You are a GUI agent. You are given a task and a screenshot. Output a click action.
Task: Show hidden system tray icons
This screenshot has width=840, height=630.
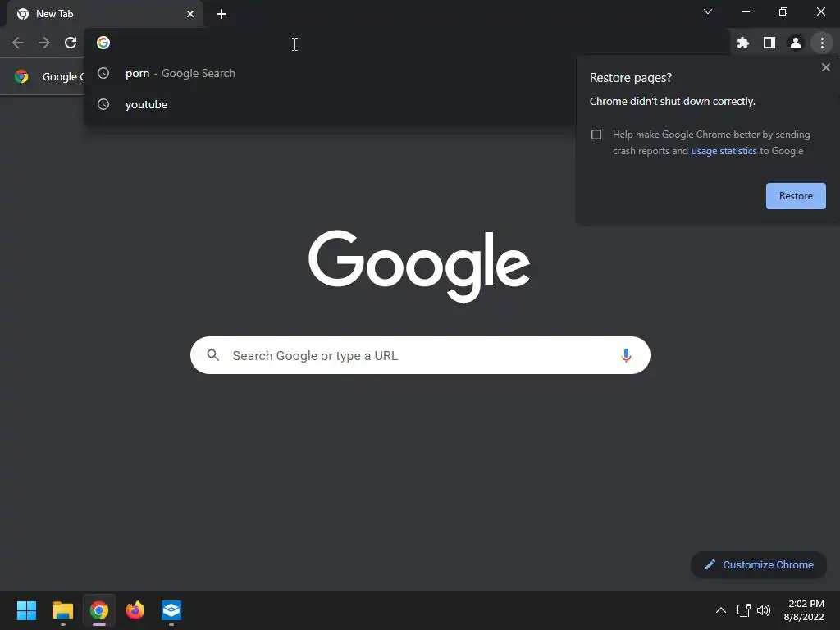point(721,610)
